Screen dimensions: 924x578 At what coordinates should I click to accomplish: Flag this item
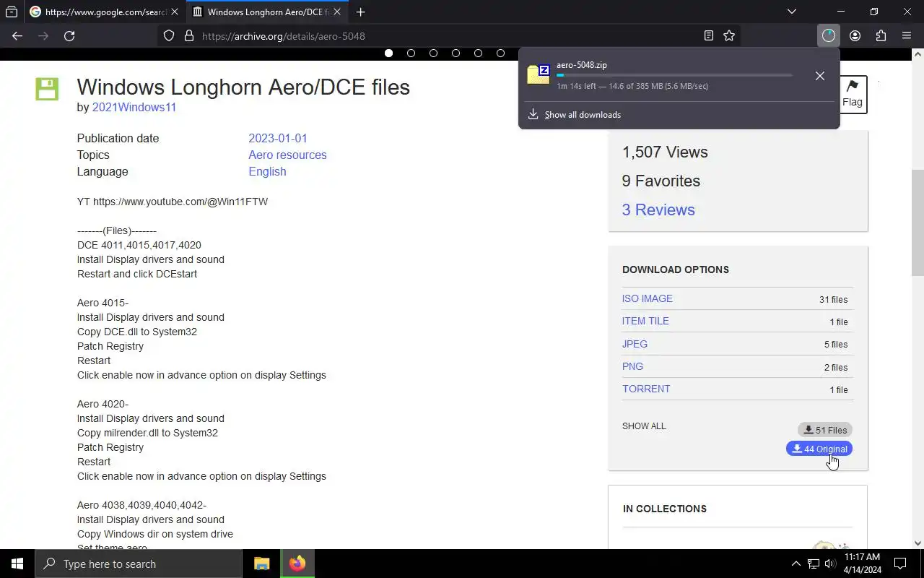[x=853, y=95]
